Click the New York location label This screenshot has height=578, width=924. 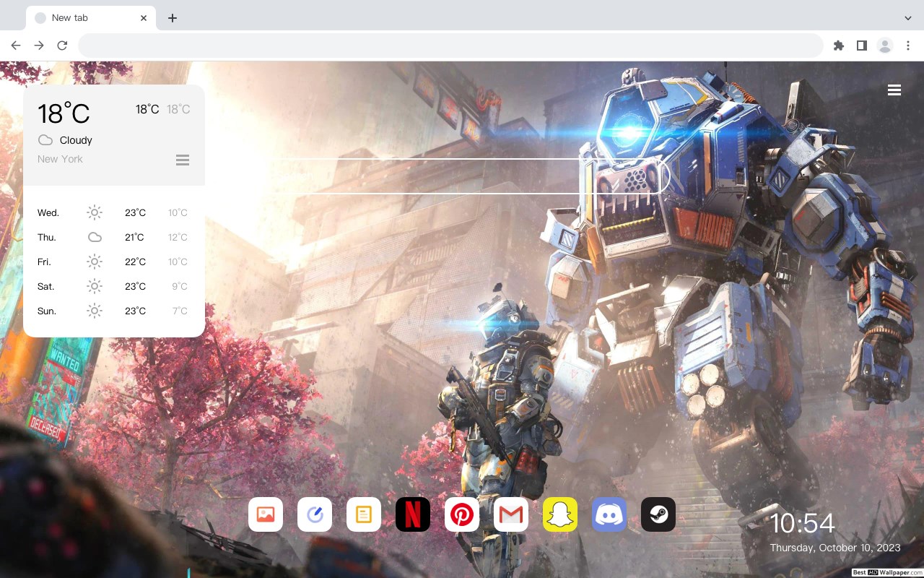(60, 159)
